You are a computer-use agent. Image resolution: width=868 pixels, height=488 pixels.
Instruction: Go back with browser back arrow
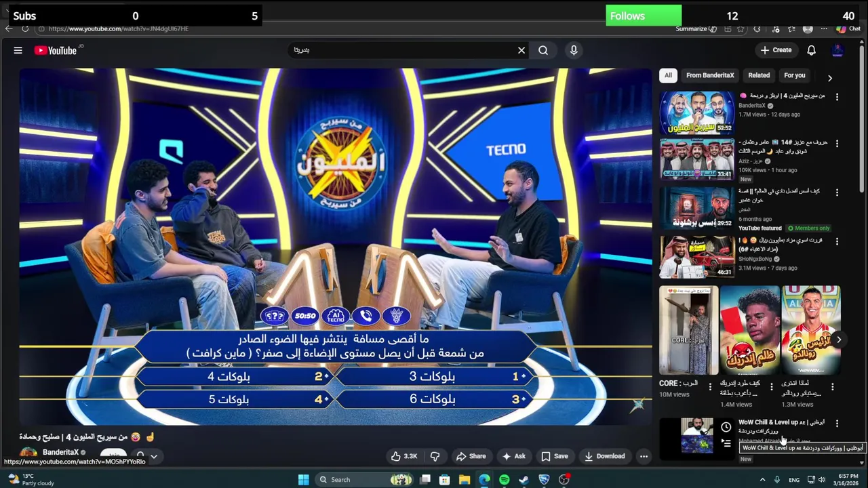coord(8,28)
